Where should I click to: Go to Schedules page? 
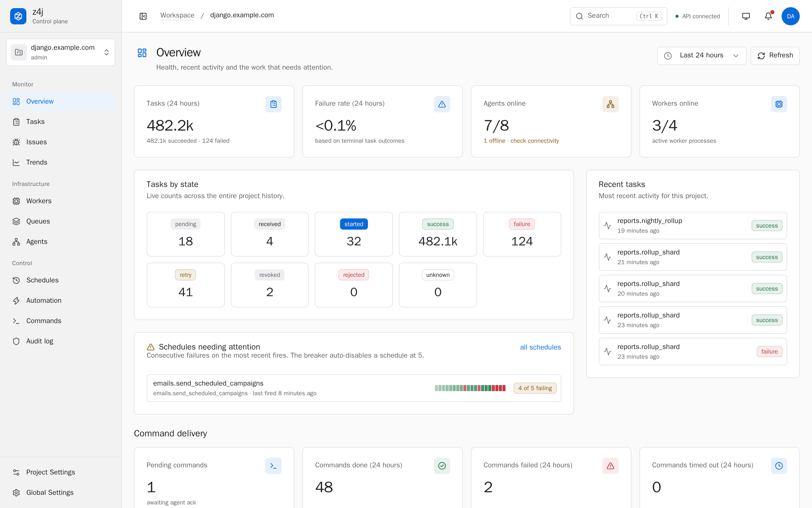click(x=61, y=280)
